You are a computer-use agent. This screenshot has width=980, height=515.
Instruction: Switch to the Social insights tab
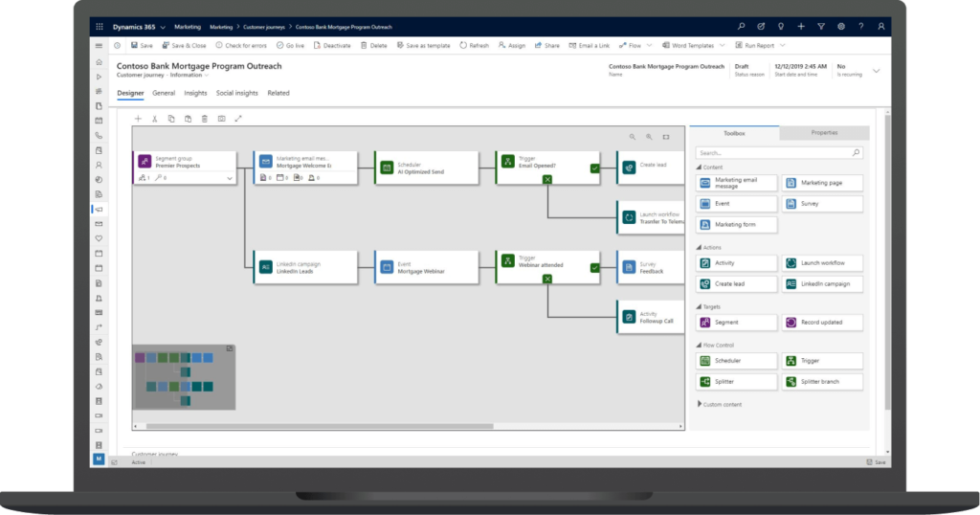(237, 93)
